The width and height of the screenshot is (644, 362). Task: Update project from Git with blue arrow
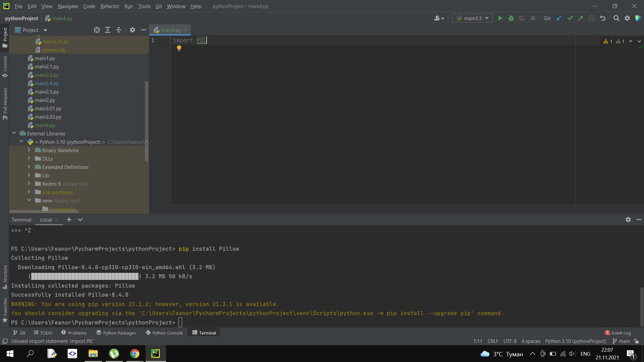559,18
